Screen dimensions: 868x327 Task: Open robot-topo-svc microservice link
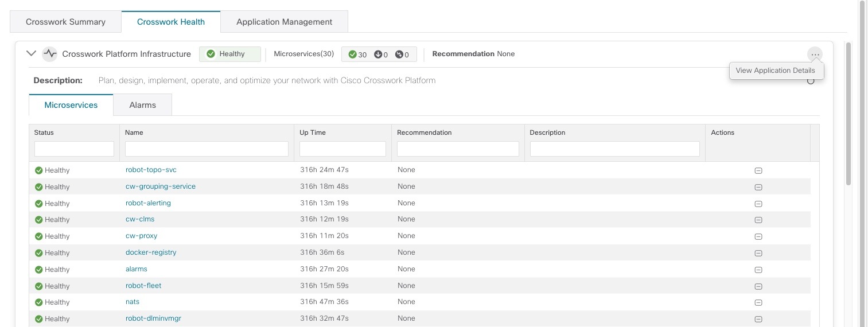pos(151,170)
